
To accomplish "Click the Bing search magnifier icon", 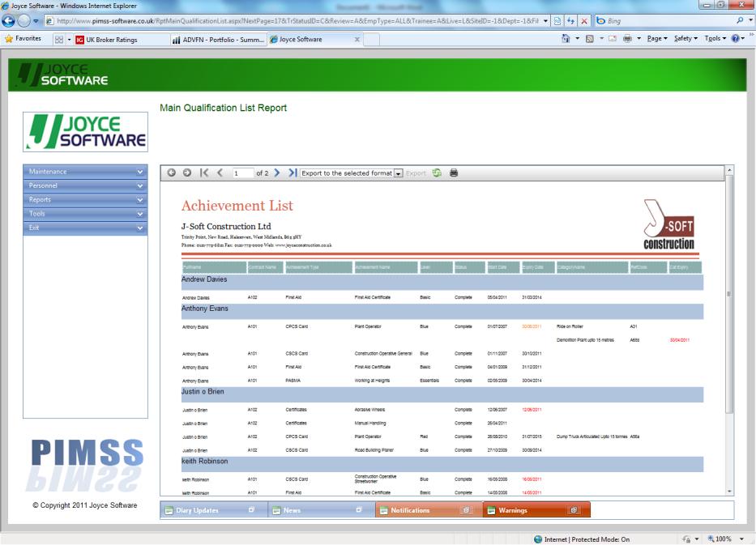I will click(740, 21).
